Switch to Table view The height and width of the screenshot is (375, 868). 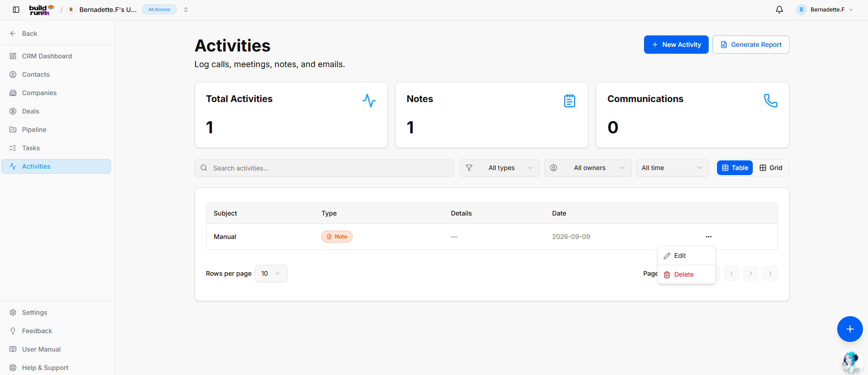click(735, 168)
